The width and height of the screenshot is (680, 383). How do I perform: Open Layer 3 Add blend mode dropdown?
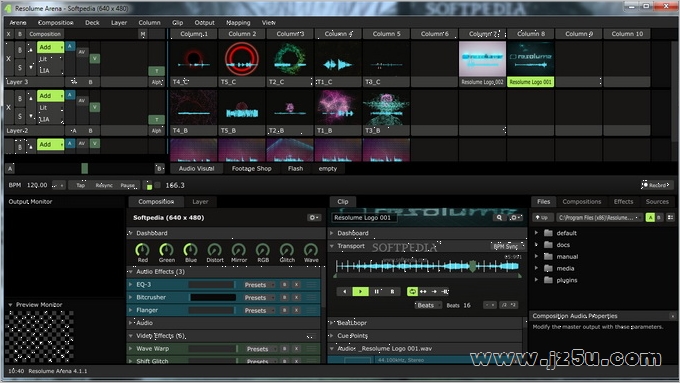tap(50, 47)
